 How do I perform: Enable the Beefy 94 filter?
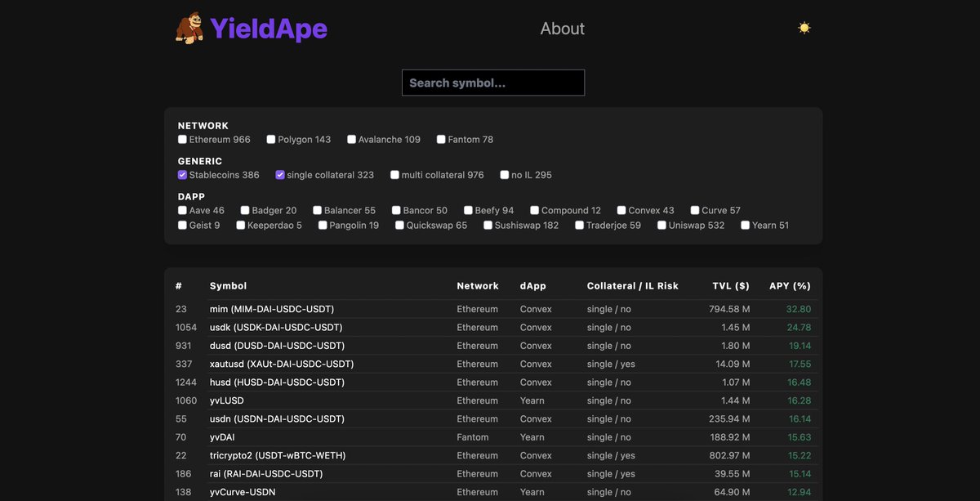(x=468, y=210)
